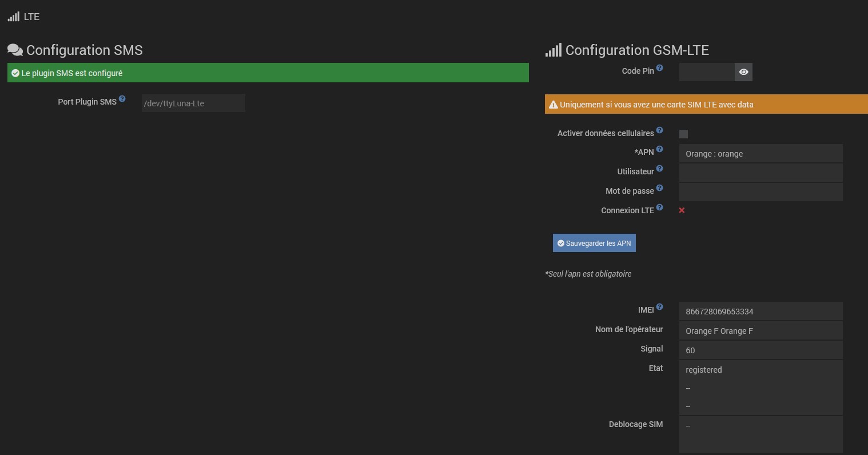Image resolution: width=868 pixels, height=455 pixels.
Task: Focus the Utilisateur text field
Action: coord(761,173)
